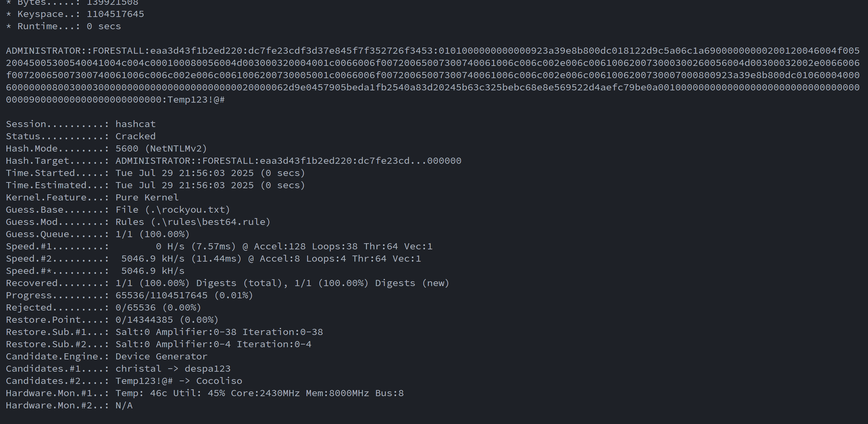
Task: Click the cracked password Temp123!@# after the hash
Action: click(196, 100)
